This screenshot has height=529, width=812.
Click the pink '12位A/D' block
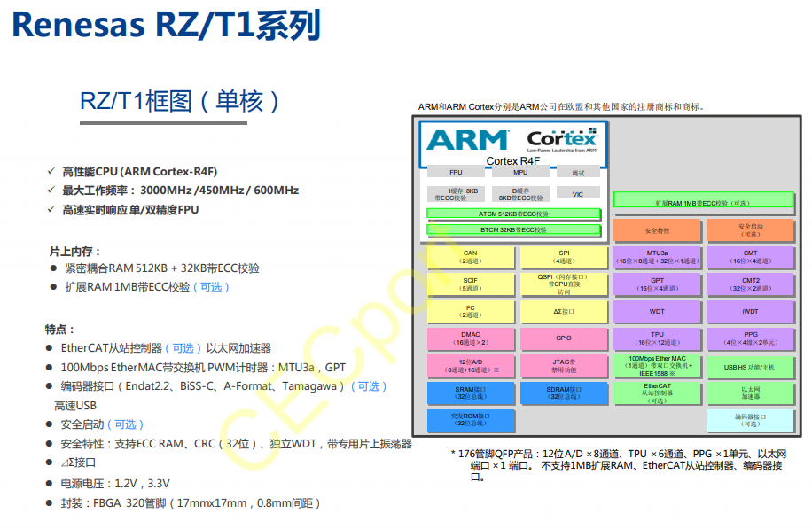(x=470, y=366)
